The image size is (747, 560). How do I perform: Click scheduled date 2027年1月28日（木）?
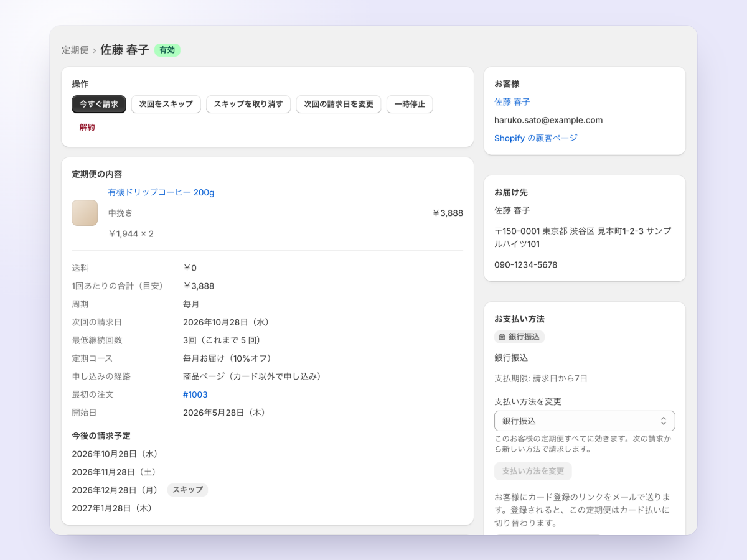112,508
